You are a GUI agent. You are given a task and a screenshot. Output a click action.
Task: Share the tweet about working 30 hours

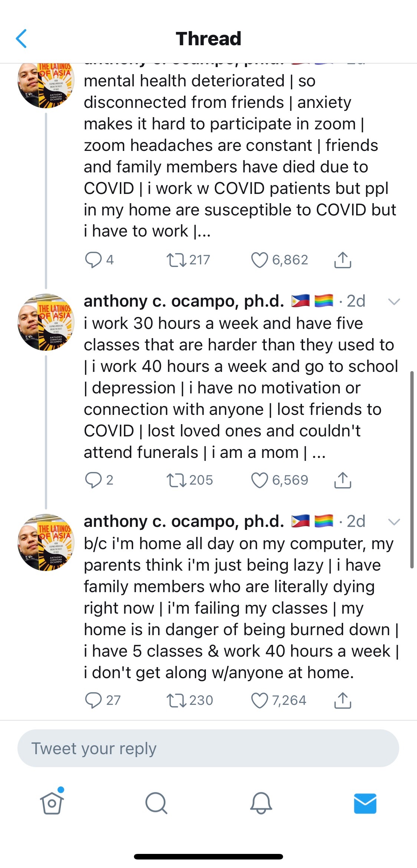click(342, 480)
